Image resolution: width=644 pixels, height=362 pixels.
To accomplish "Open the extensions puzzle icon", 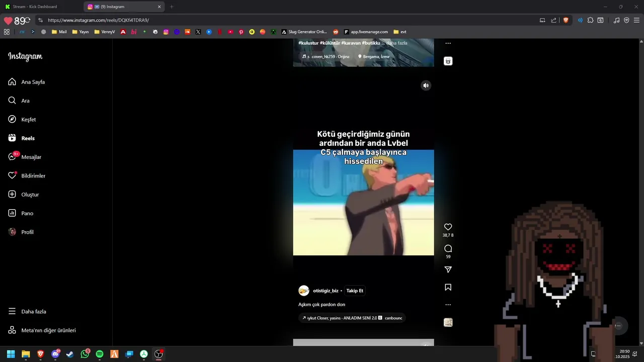I will [591, 20].
